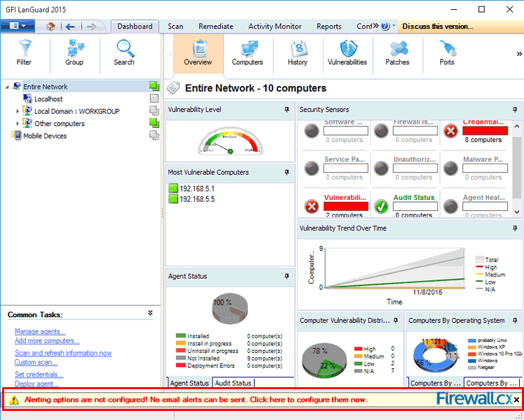Viewport: 524px width, 420px height.
Task: Click Discuss this version link
Action: (437, 27)
